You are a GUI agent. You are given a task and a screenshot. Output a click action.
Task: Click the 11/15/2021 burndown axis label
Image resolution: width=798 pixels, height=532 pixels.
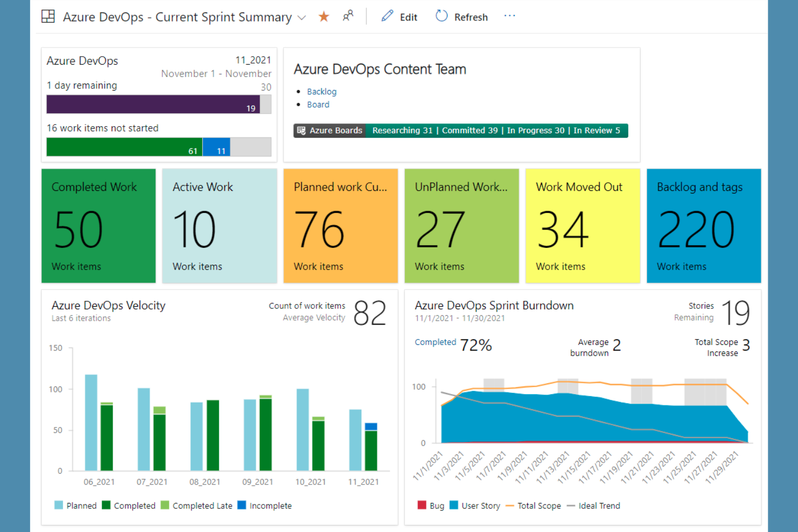point(574,467)
